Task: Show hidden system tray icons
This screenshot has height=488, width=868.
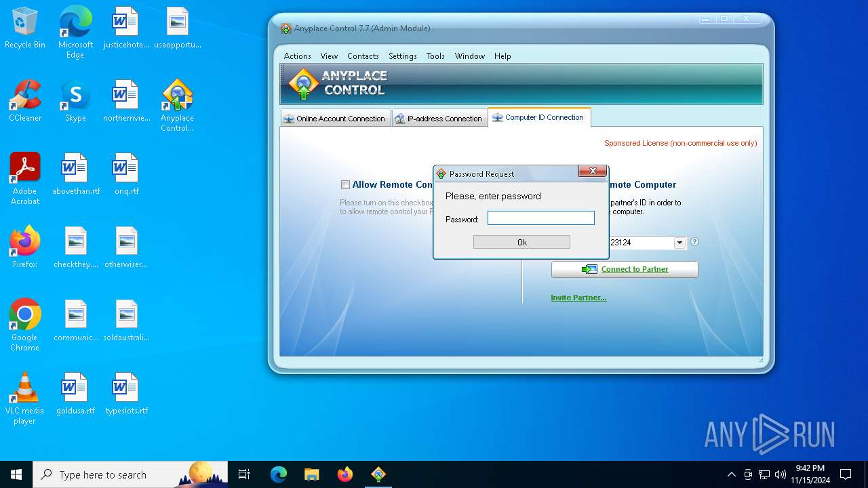Action: point(731,474)
